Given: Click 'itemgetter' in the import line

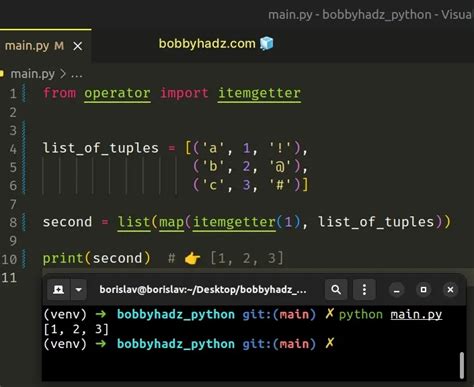Looking at the screenshot, I should pos(259,93).
